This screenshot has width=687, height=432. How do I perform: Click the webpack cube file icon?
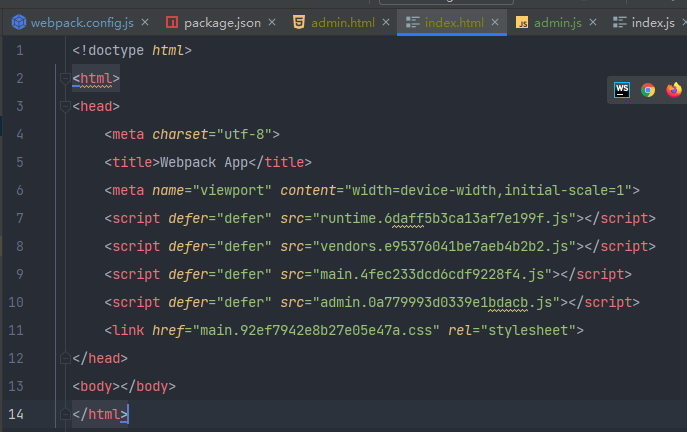coord(19,22)
